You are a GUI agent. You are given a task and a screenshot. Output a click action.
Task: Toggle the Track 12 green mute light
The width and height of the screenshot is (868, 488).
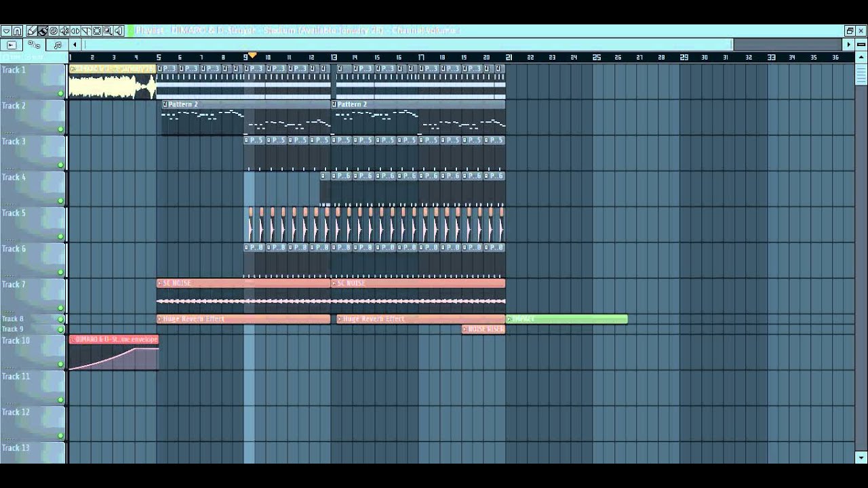(60, 436)
